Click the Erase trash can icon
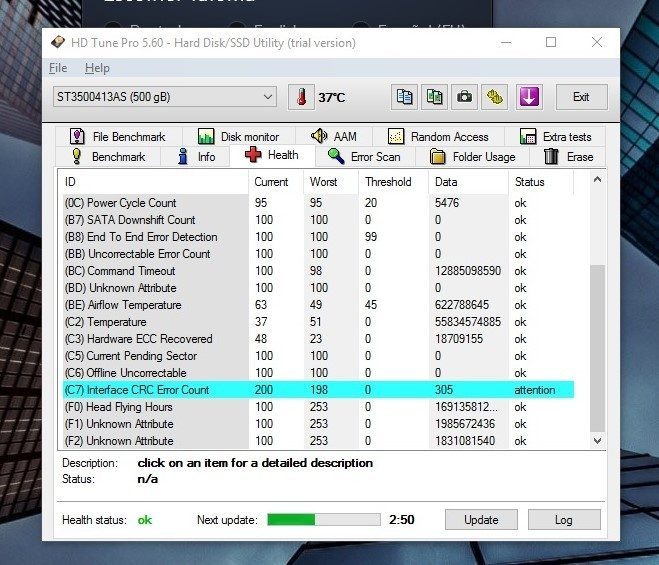The width and height of the screenshot is (659, 565). click(551, 156)
